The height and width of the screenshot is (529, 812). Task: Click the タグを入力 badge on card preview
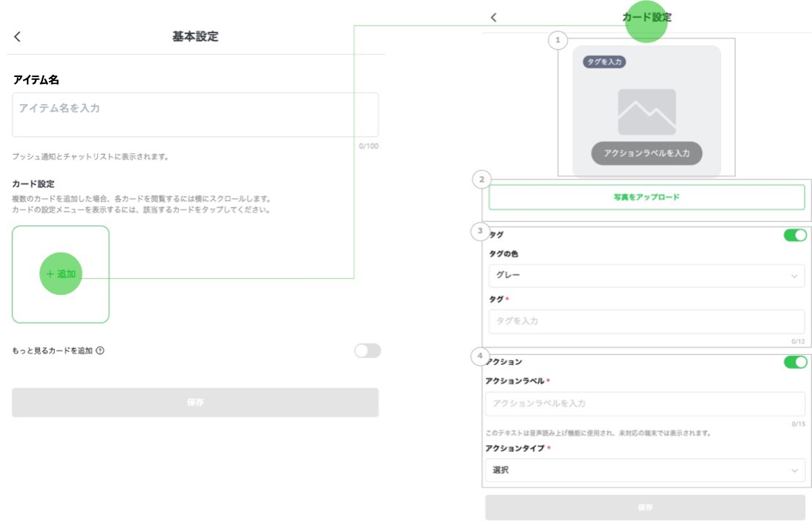tap(604, 62)
